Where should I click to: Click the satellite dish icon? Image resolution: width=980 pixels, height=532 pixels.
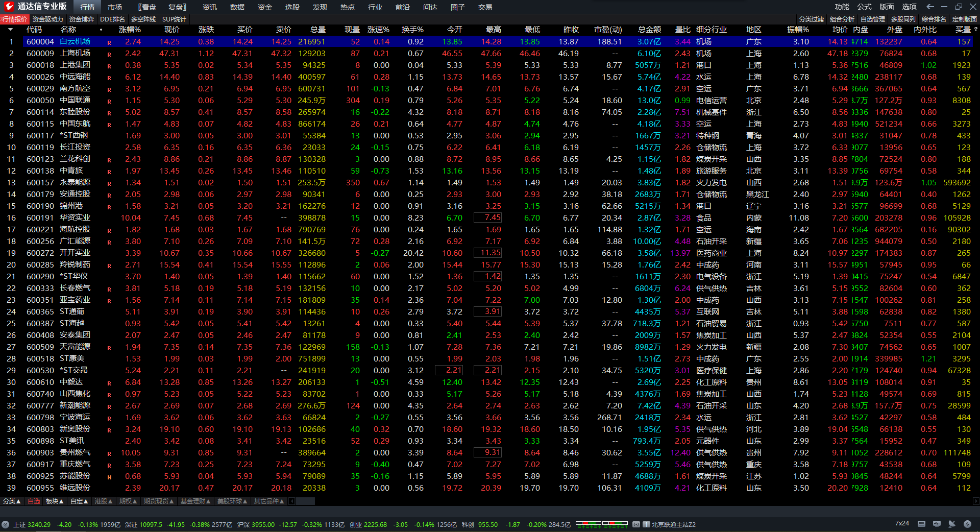952,524
